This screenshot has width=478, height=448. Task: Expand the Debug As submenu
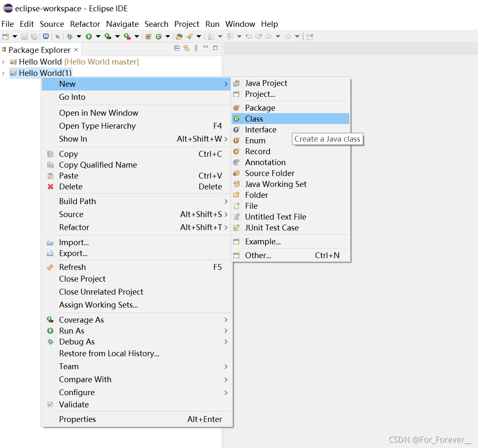click(x=137, y=342)
